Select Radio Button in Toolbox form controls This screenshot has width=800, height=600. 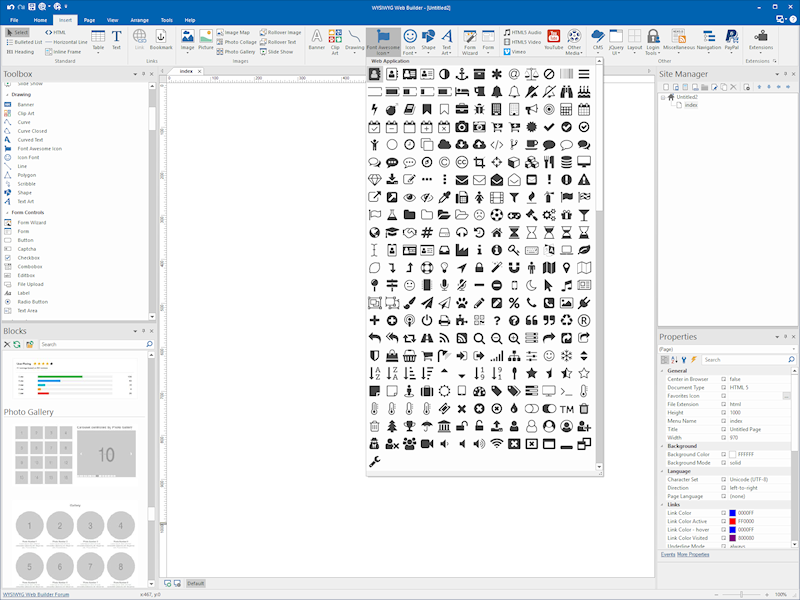point(32,301)
